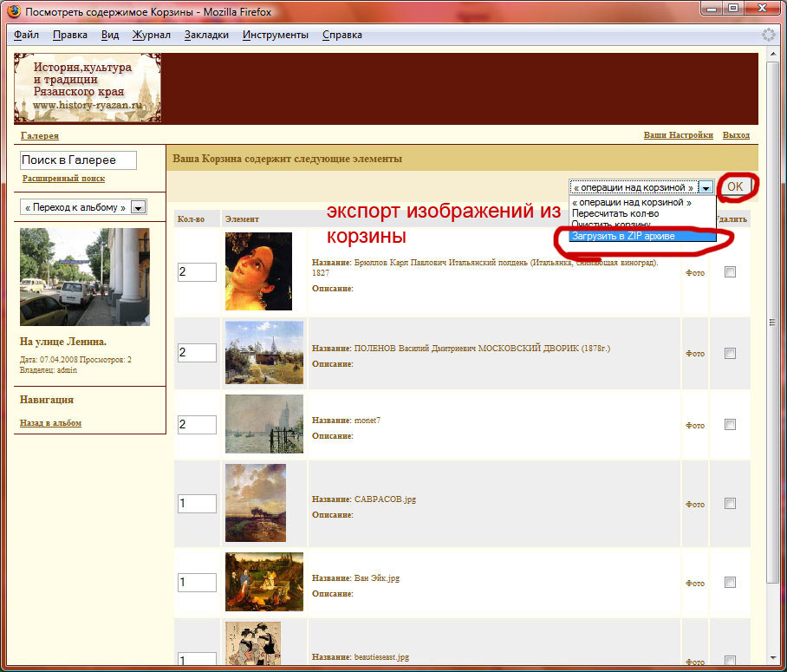Click the OK button

tap(735, 186)
